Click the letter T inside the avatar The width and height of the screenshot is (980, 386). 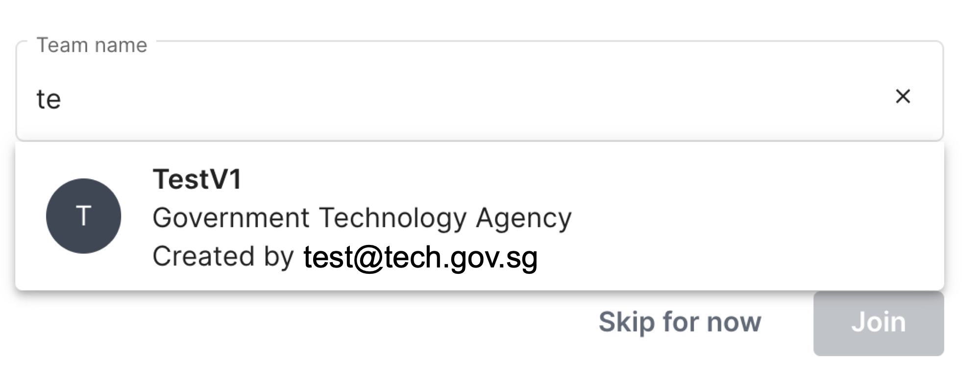coord(83,216)
